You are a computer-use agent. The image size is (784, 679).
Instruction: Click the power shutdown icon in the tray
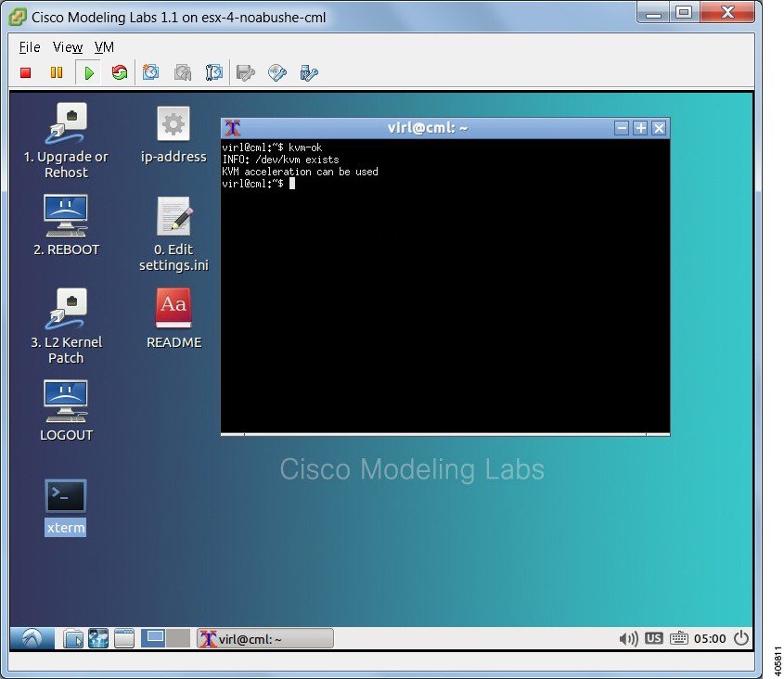(741, 638)
